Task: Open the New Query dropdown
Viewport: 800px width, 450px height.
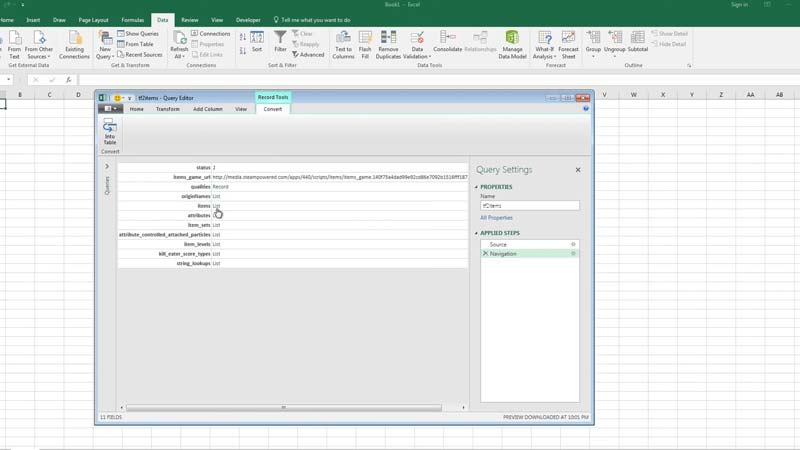Action: (x=105, y=45)
